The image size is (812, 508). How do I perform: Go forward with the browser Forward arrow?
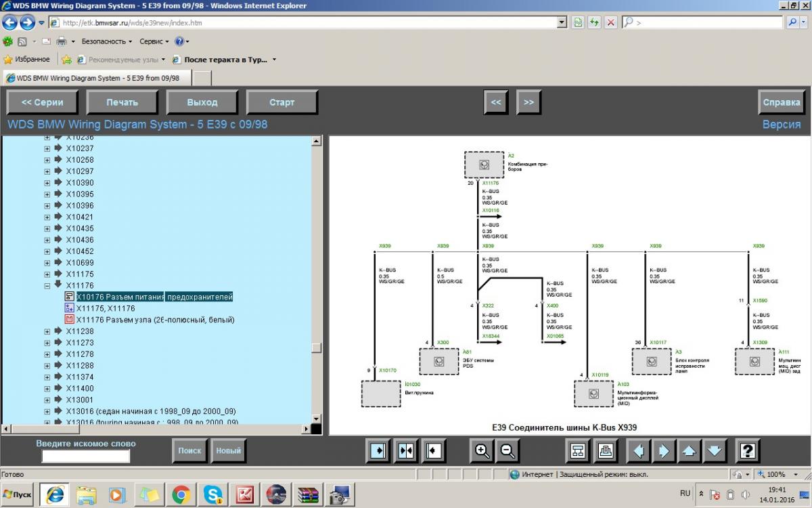pos(28,22)
